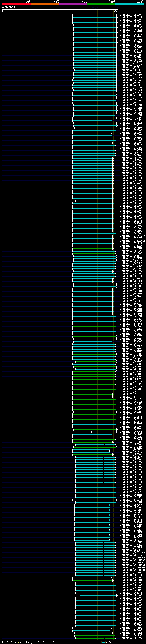Open hit UniRef100_B4NW37
146x644 pixels.
[131, 515]
